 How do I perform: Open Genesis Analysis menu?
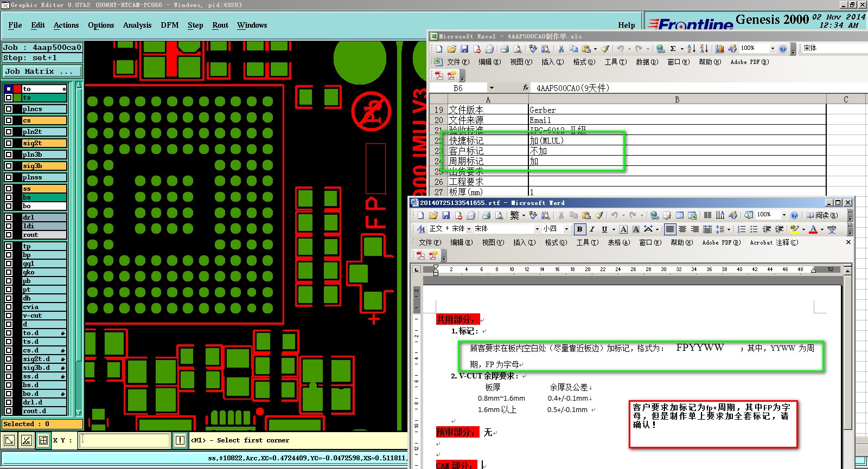[137, 25]
